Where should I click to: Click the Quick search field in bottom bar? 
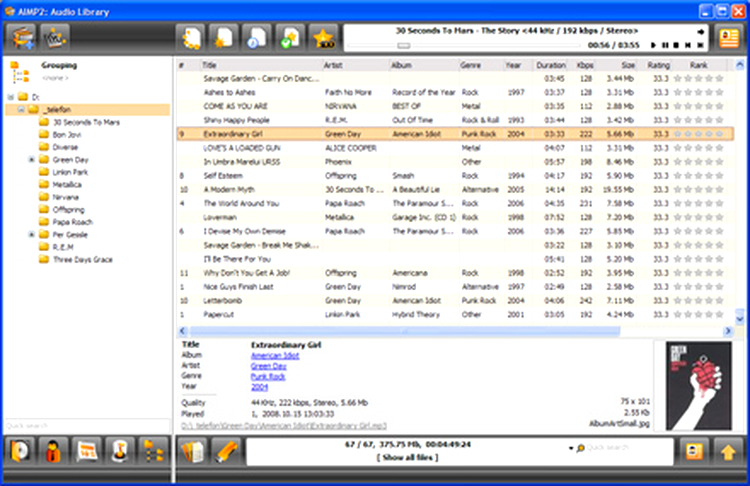point(628,448)
